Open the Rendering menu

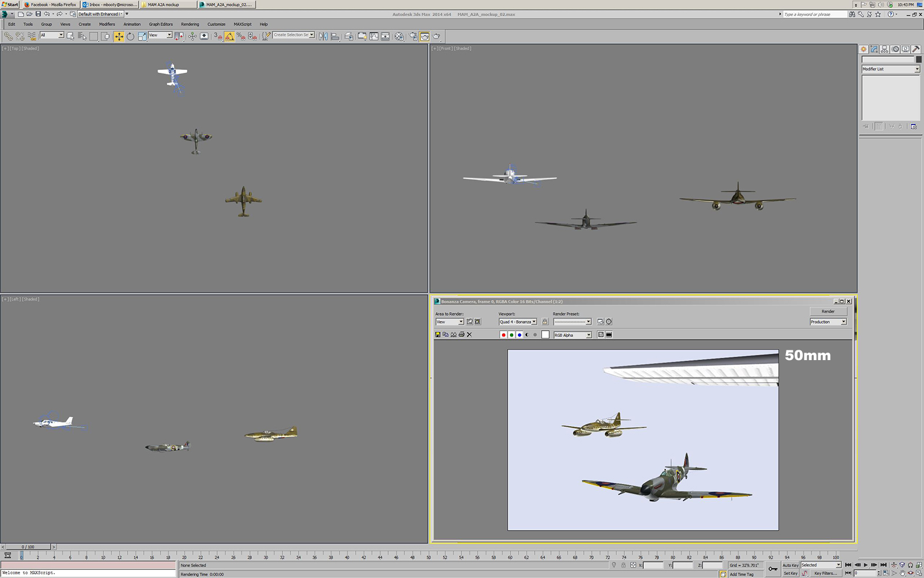[189, 24]
